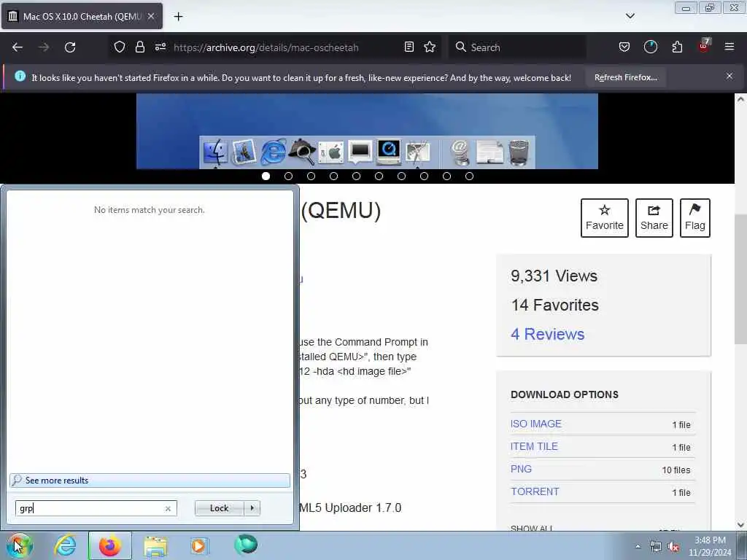Click the scrollbar up arrow

[741, 99]
